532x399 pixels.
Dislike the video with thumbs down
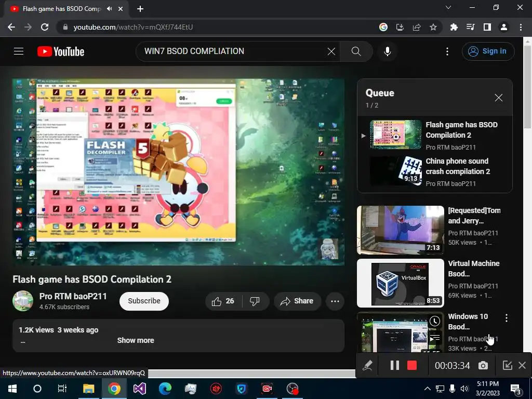255,301
